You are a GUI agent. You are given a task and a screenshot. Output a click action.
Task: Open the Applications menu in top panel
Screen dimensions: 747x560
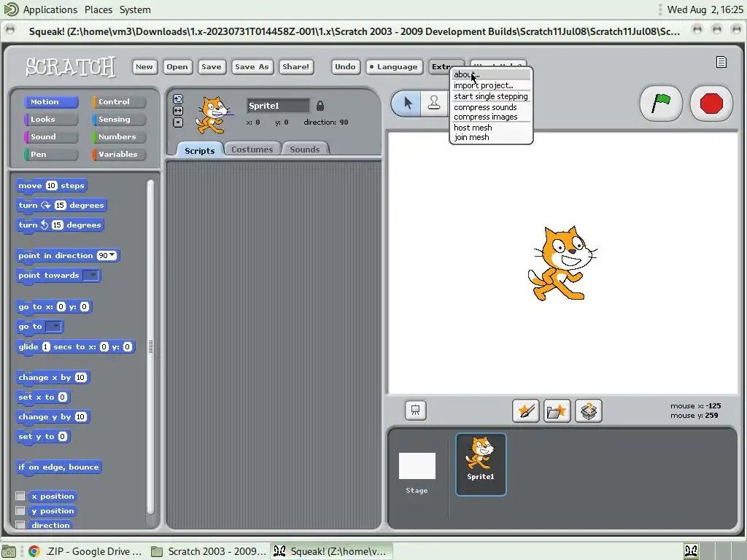click(50, 9)
